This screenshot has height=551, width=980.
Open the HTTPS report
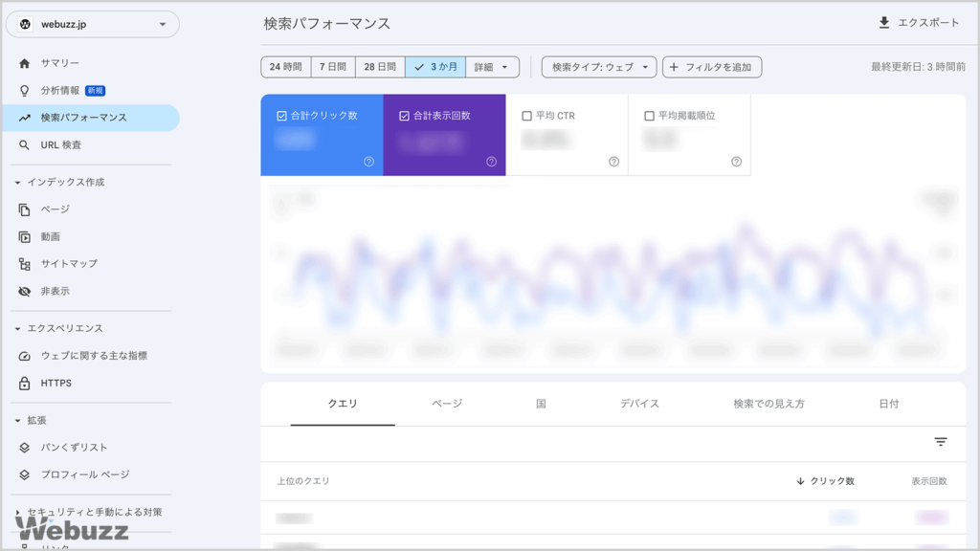coord(56,383)
